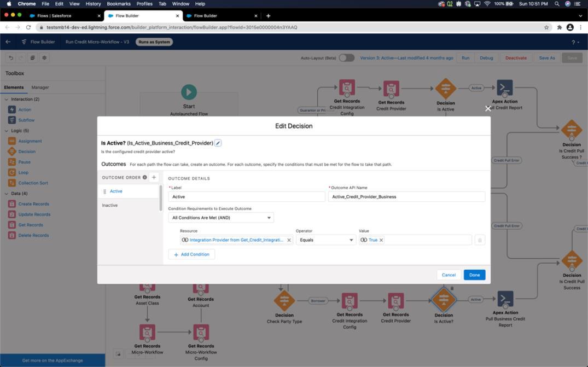Open a new browser tab with plus
This screenshot has width=588, height=367.
click(268, 16)
